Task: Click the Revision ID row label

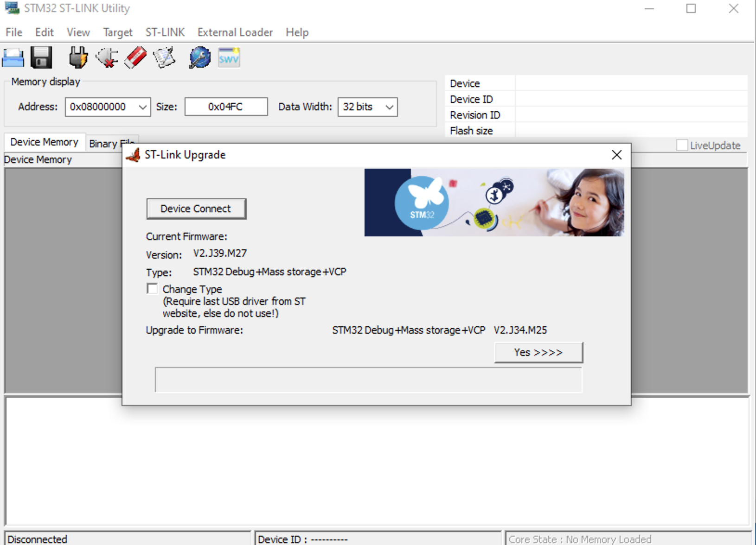Action: coord(475,115)
